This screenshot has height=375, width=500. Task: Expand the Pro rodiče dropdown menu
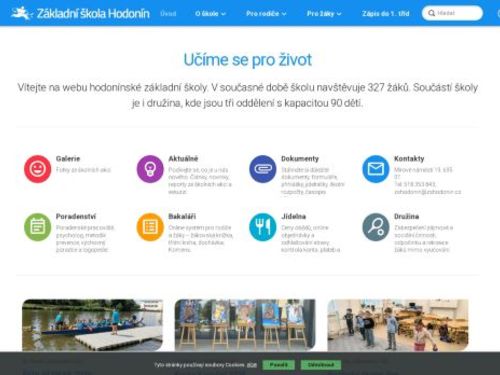click(266, 14)
